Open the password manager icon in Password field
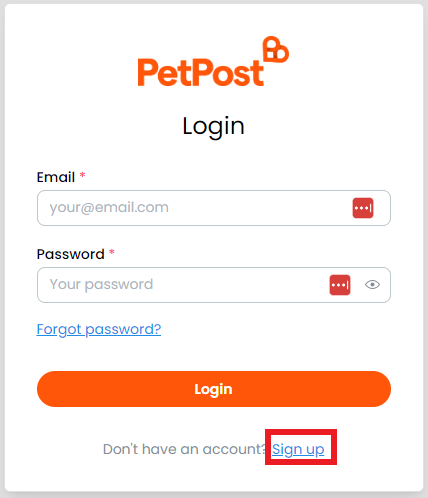The height and width of the screenshot is (498, 428). pyautogui.click(x=340, y=285)
